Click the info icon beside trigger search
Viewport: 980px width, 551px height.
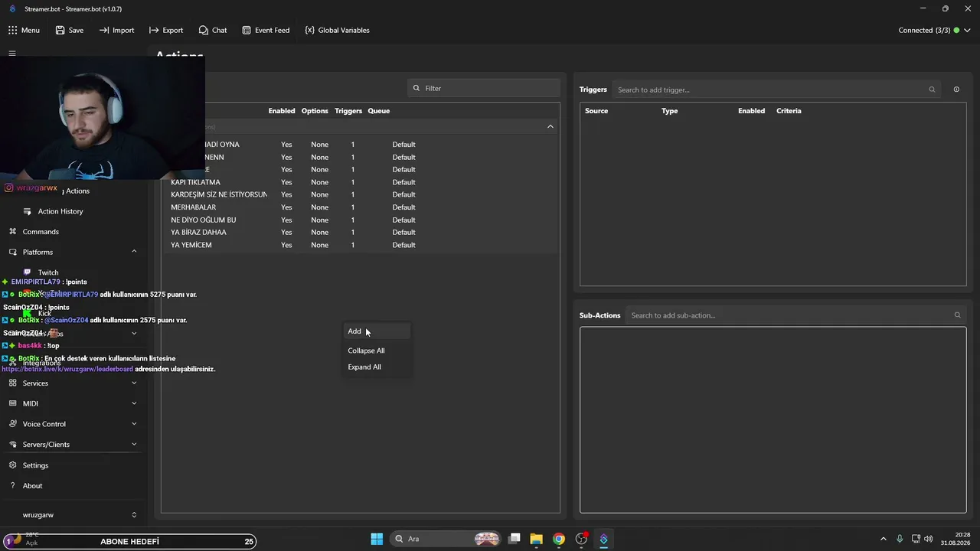[x=956, y=90]
